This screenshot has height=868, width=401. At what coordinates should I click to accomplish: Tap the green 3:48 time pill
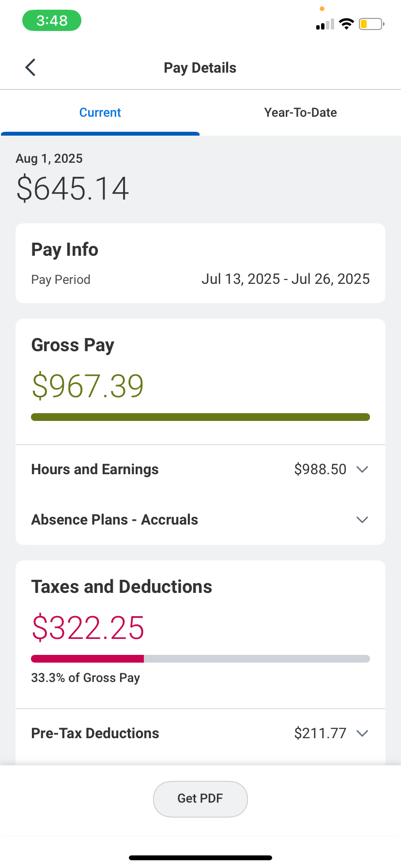pyautogui.click(x=52, y=20)
